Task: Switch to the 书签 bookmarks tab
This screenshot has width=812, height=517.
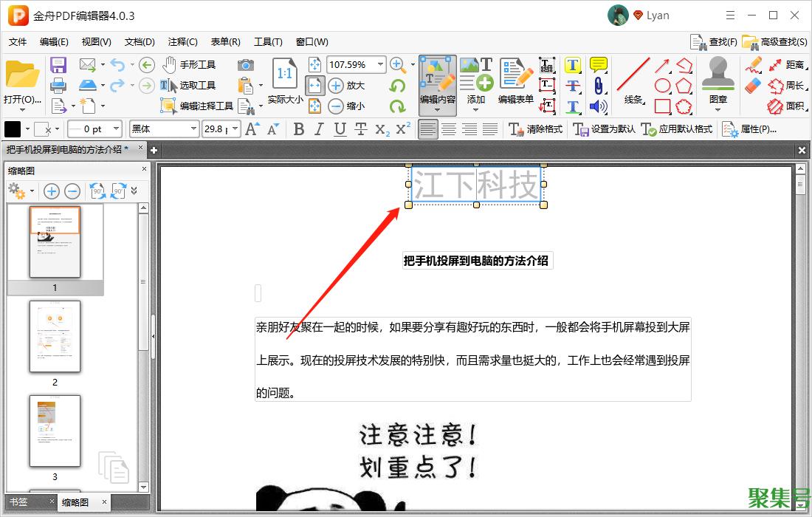Action: [x=19, y=502]
